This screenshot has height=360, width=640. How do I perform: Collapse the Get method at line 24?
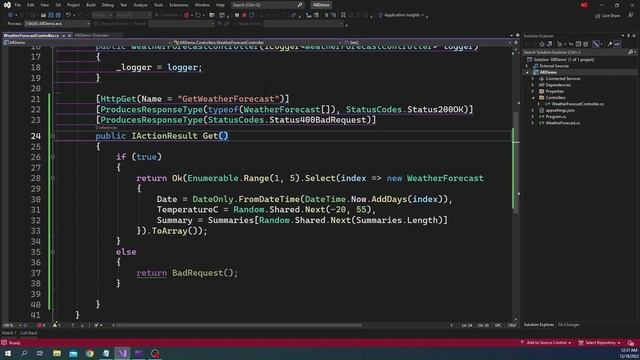click(x=53, y=136)
